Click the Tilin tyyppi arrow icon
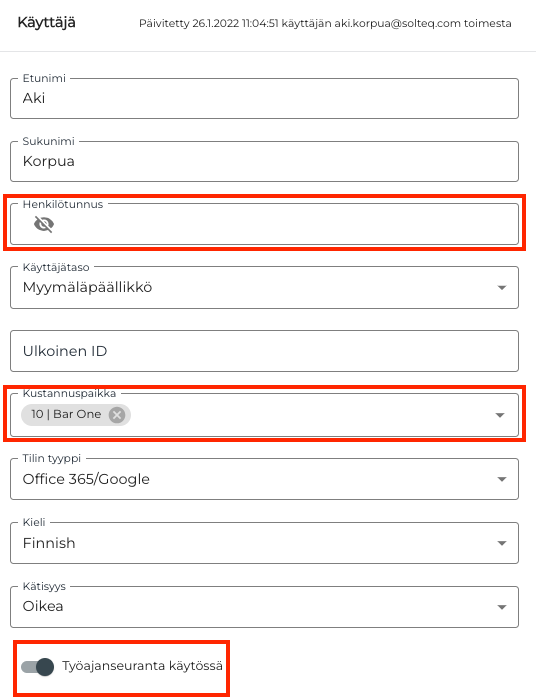536x698 pixels. (502, 479)
